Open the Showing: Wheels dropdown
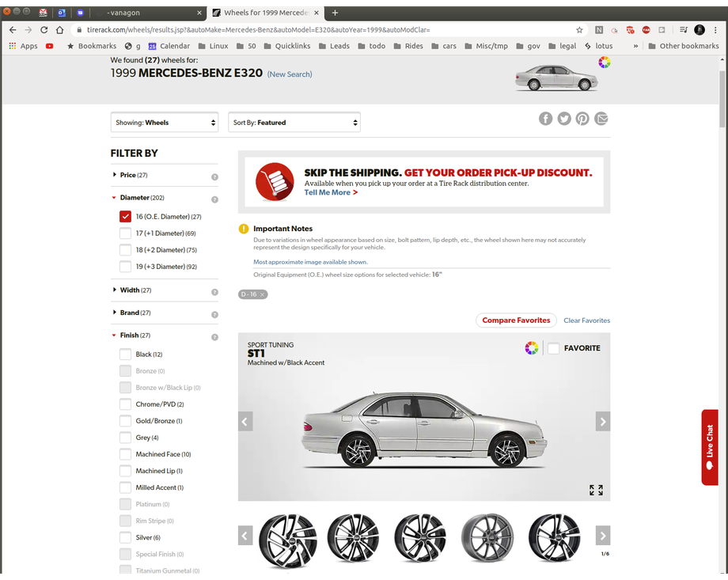This screenshot has width=728, height=580. pos(165,123)
